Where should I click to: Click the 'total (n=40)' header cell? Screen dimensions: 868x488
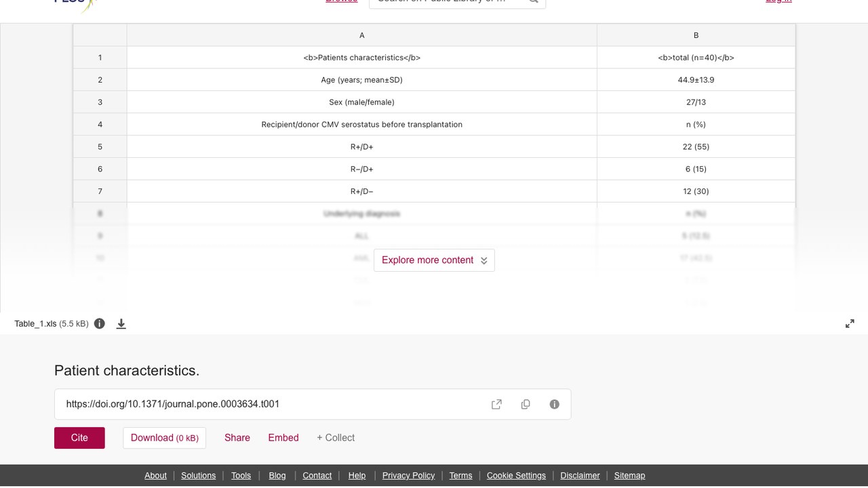tap(696, 58)
